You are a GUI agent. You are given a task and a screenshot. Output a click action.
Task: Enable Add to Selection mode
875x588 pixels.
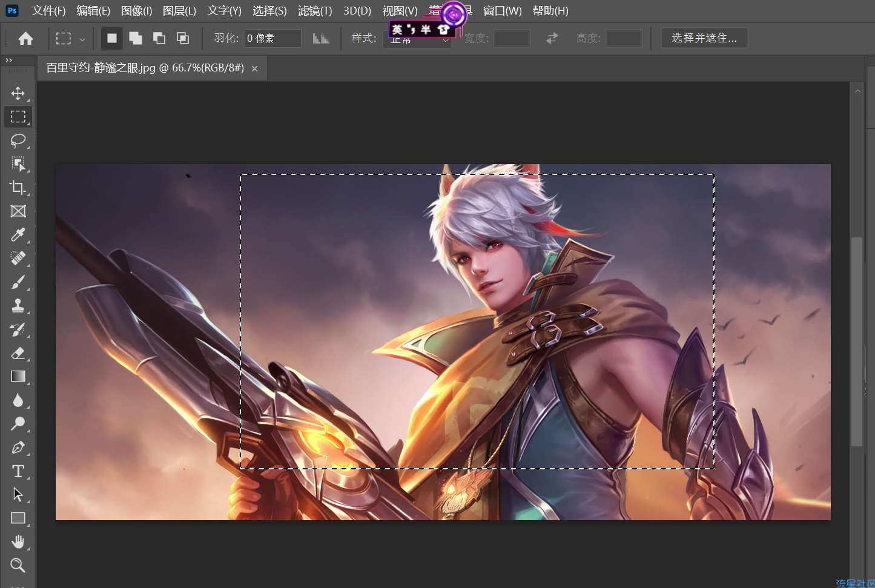(x=136, y=39)
